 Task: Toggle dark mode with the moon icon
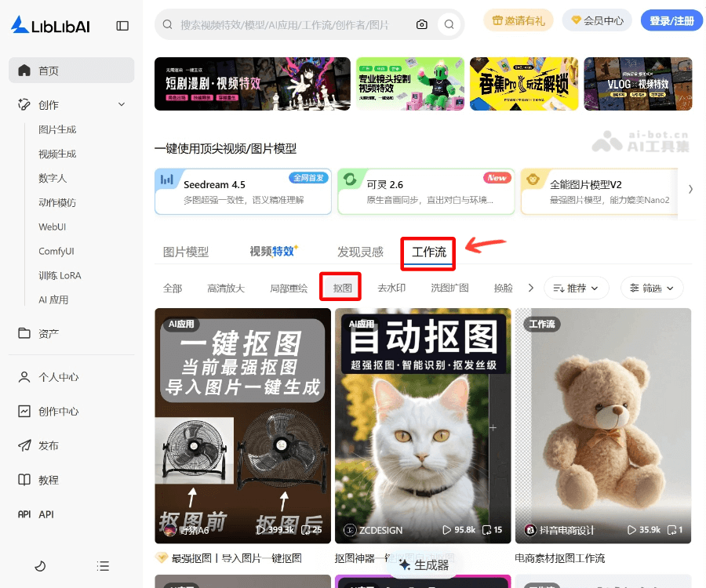pos(39,566)
